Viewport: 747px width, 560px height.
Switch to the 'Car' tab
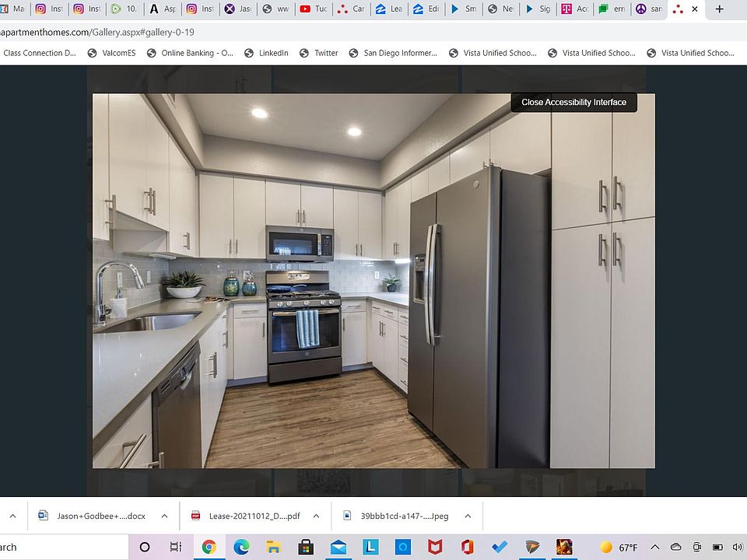tap(351, 9)
